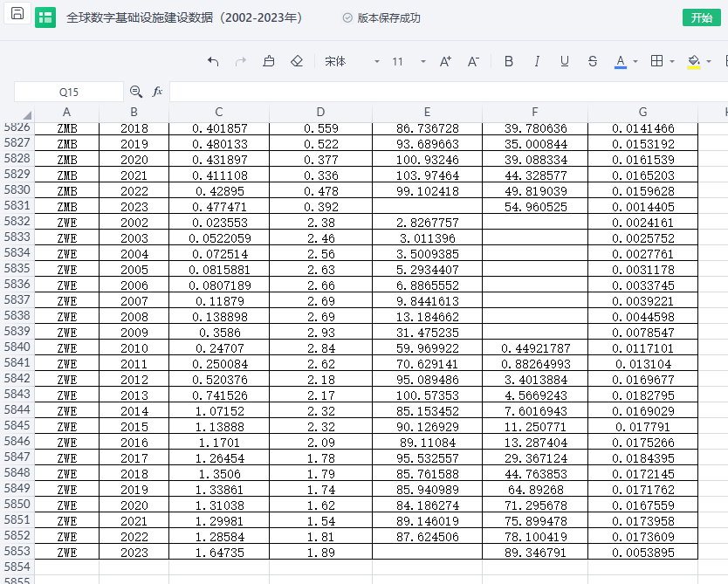Click cell value 0.44921787
The height and width of the screenshot is (584, 728).
tap(535, 348)
